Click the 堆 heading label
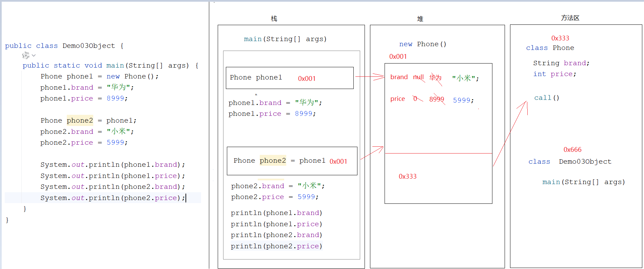This screenshot has width=644, height=269. click(420, 19)
